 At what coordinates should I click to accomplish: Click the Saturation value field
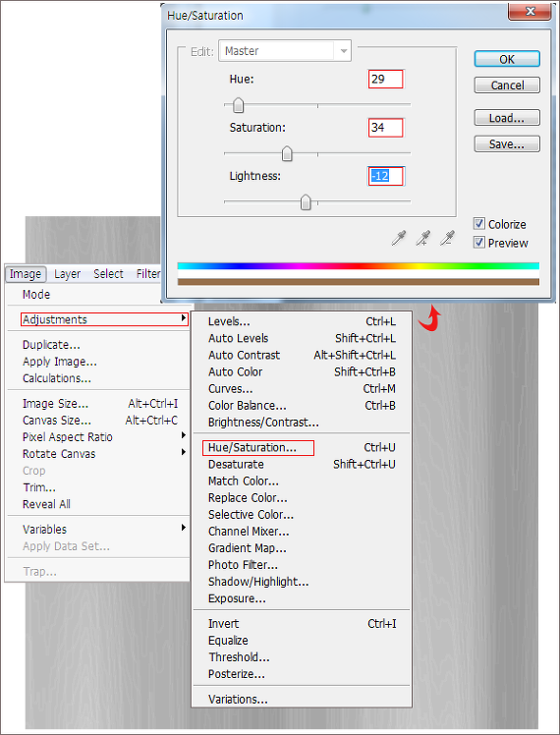(x=386, y=128)
